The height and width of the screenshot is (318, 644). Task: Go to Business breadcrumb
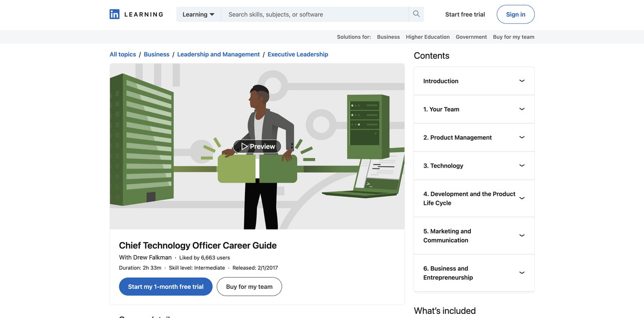click(x=156, y=54)
